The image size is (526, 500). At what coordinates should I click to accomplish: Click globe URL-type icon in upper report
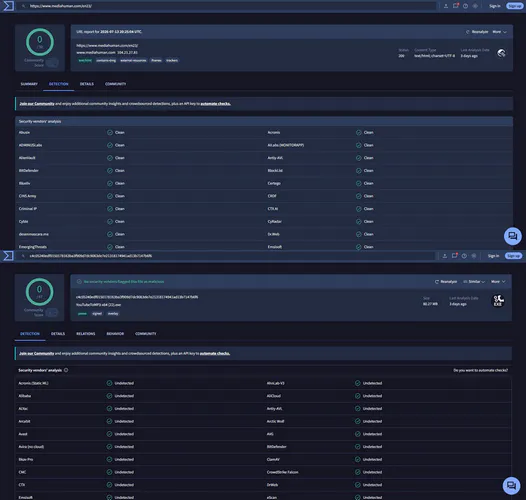tap(501, 53)
